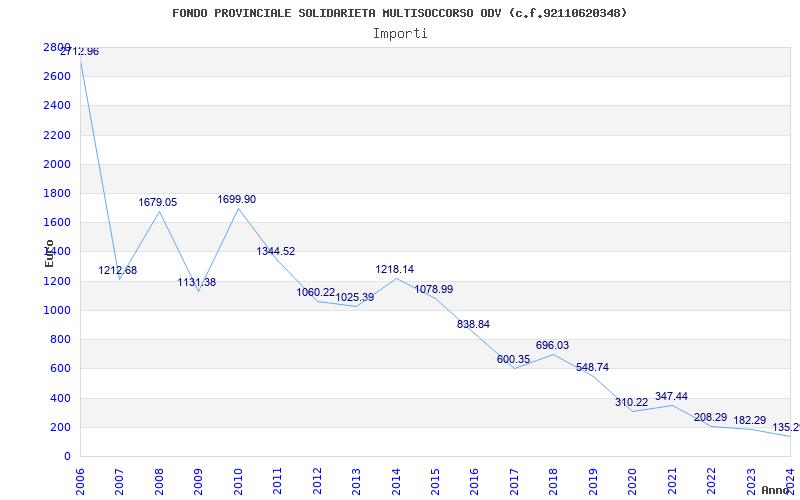The image size is (800, 500).
Task: Click the 'Importi' subtitle
Action: click(x=400, y=34)
